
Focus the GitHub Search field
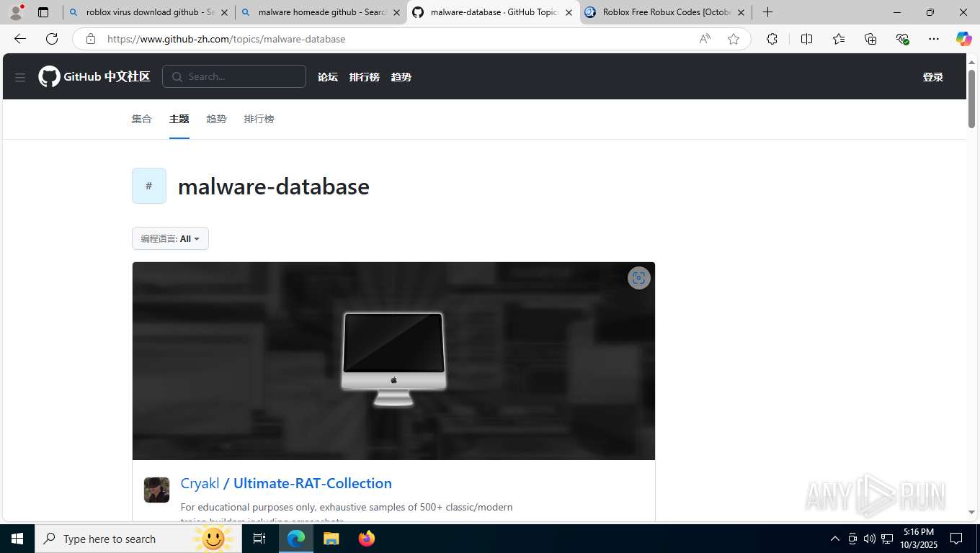tap(234, 76)
